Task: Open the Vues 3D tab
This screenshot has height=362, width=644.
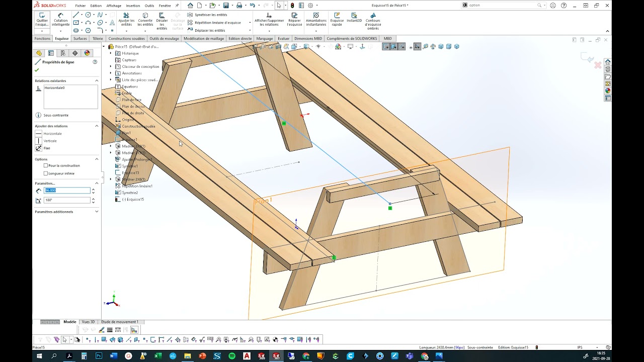Action: tap(88, 322)
